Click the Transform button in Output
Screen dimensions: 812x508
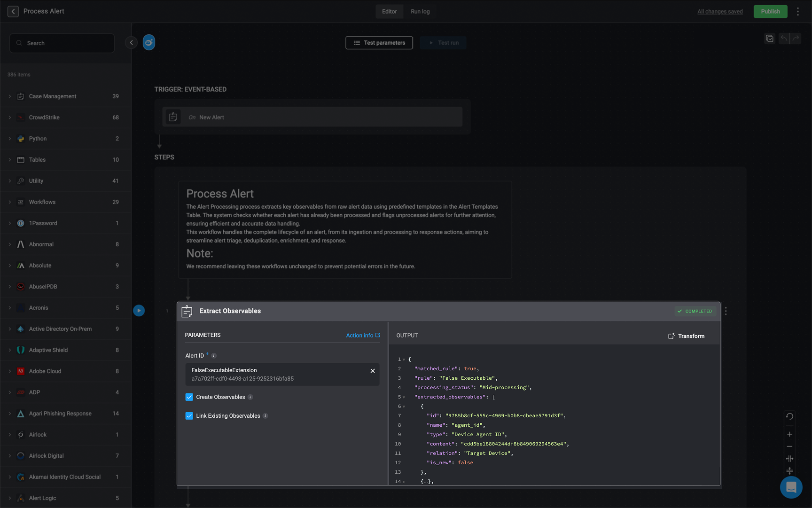(x=687, y=336)
